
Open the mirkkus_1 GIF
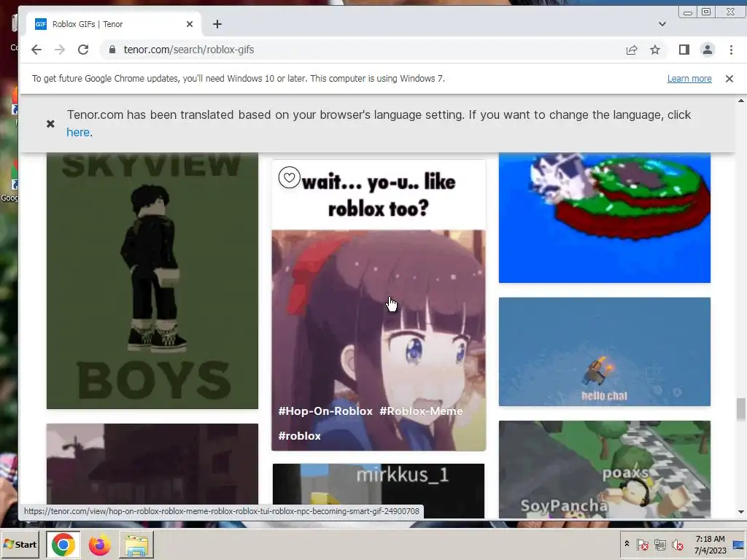point(379,491)
